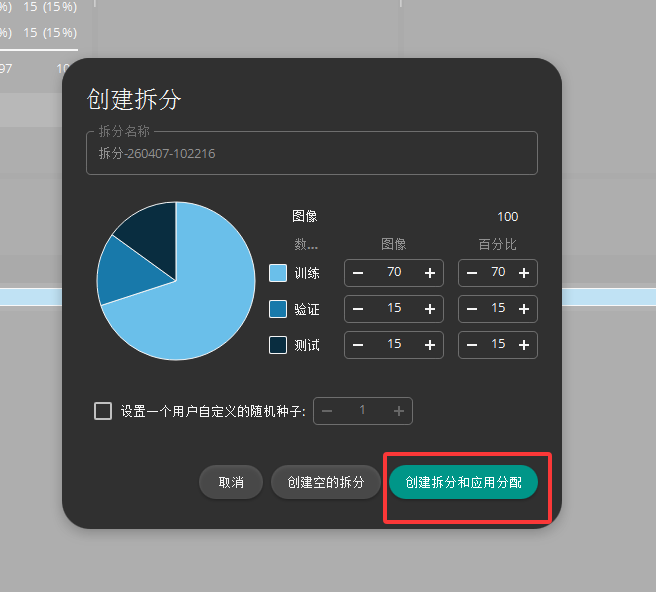The height and width of the screenshot is (592, 656).
Task: Increase the random seed value with plus
Action: tap(399, 411)
